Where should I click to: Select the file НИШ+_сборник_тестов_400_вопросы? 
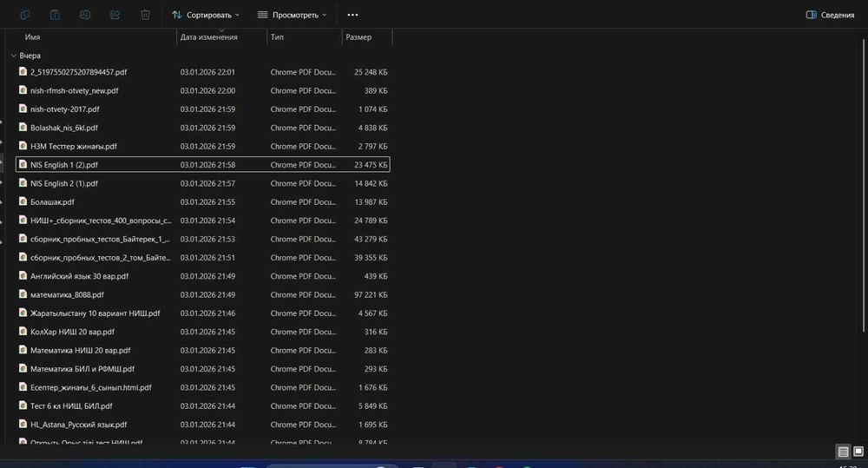click(x=202, y=221)
